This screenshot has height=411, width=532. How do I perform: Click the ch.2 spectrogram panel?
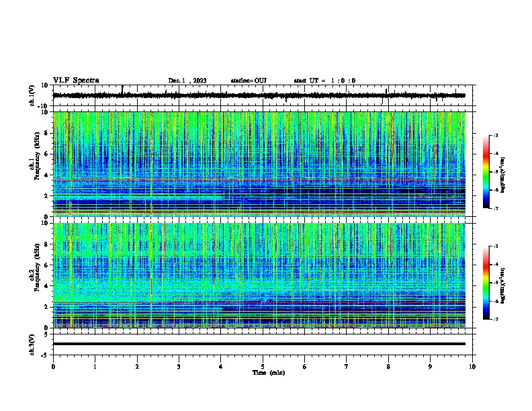tap(259, 275)
